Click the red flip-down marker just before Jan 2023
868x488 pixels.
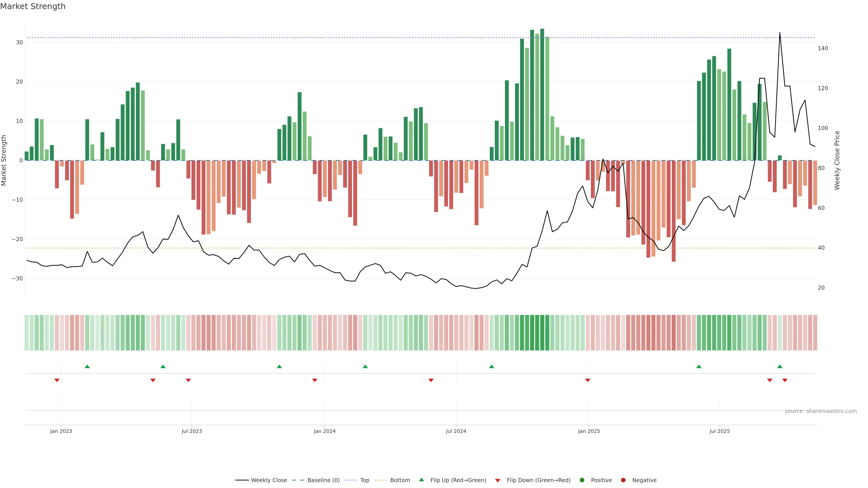[x=57, y=380]
